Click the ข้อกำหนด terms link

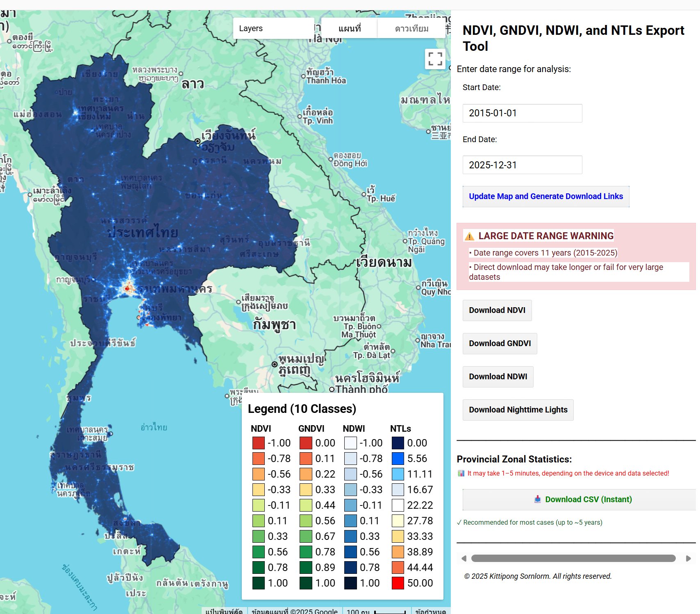tap(430, 611)
